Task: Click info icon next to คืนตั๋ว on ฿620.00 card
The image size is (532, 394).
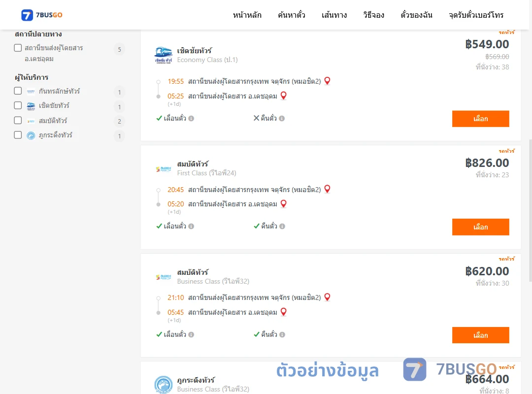Action: tap(282, 334)
